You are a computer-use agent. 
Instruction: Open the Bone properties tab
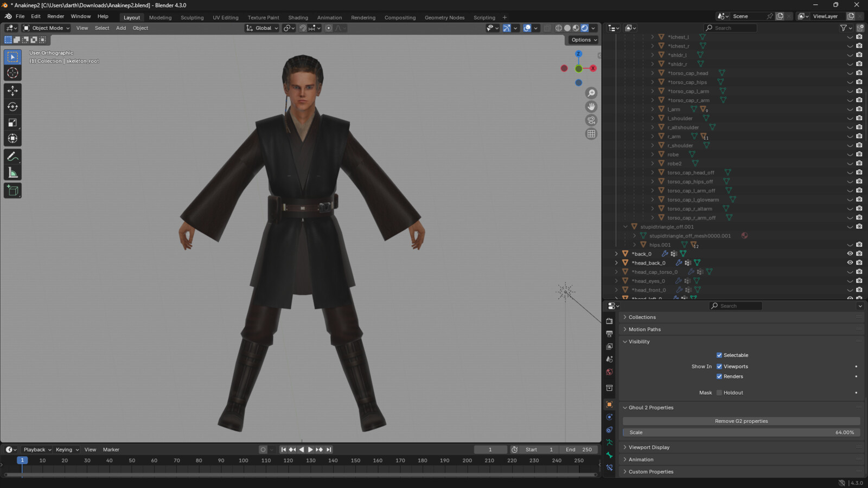(x=609, y=455)
